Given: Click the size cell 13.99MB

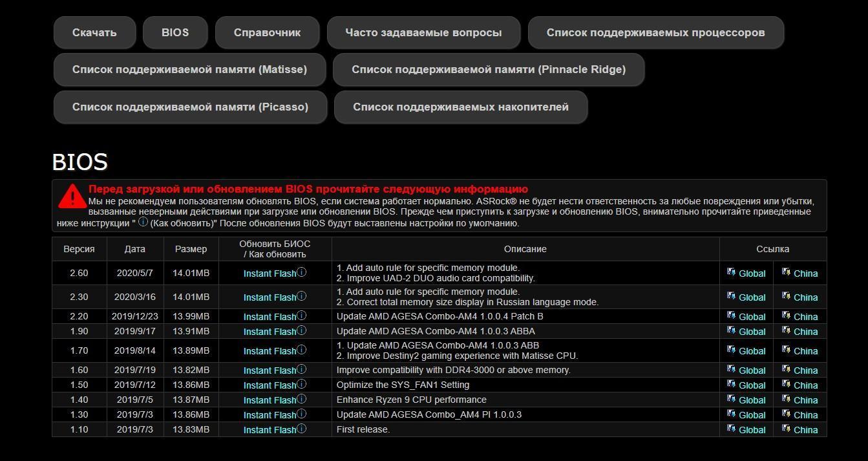Looking at the screenshot, I should pos(191,316).
